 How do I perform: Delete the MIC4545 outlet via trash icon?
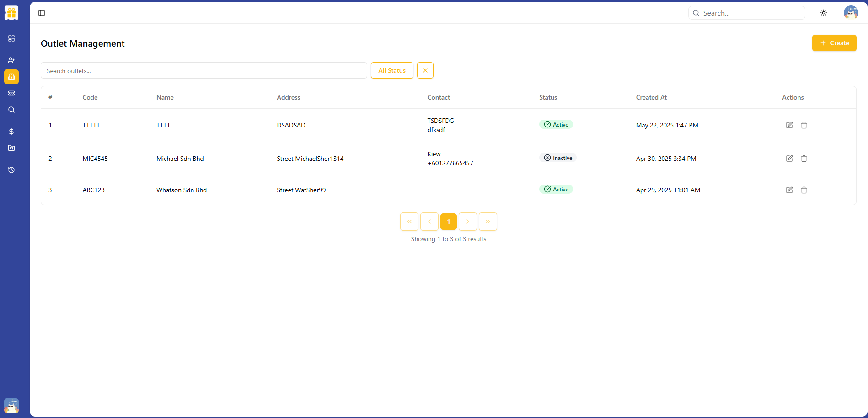click(x=804, y=159)
